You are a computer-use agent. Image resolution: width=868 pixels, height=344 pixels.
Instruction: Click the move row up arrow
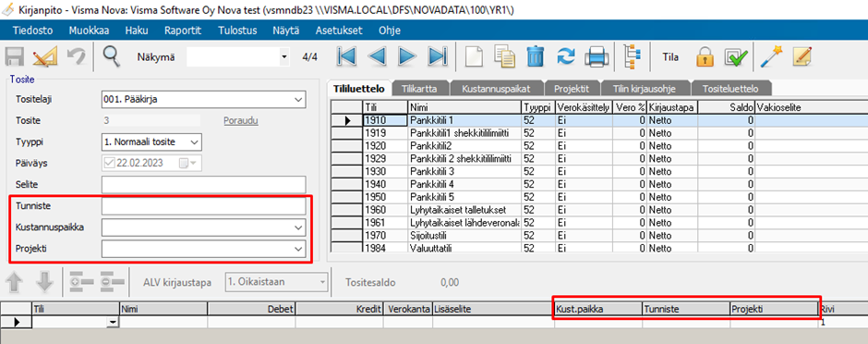[x=15, y=283]
